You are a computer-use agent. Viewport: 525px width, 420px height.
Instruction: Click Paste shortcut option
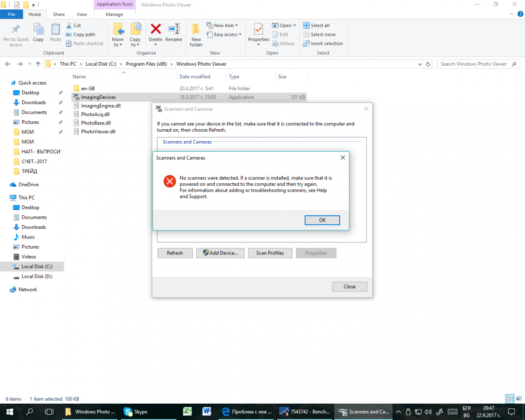click(85, 44)
